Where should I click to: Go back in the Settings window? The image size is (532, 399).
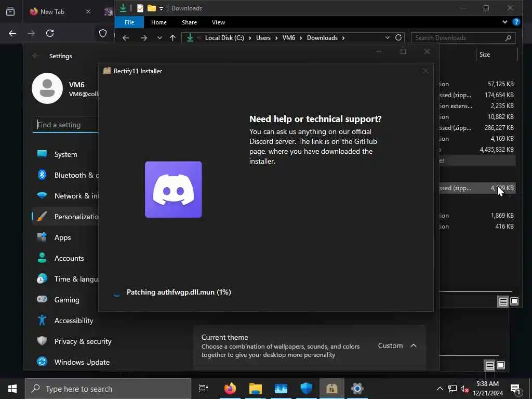36,56
